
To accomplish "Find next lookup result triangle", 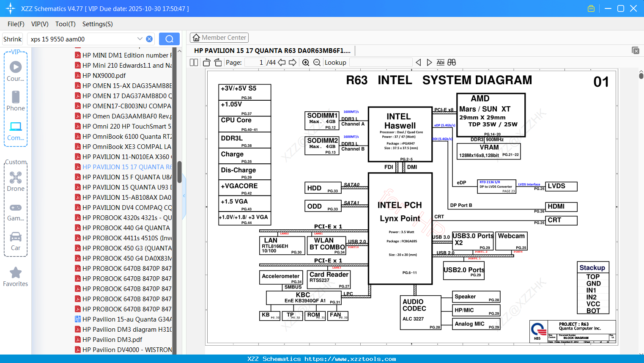I will click(x=429, y=63).
